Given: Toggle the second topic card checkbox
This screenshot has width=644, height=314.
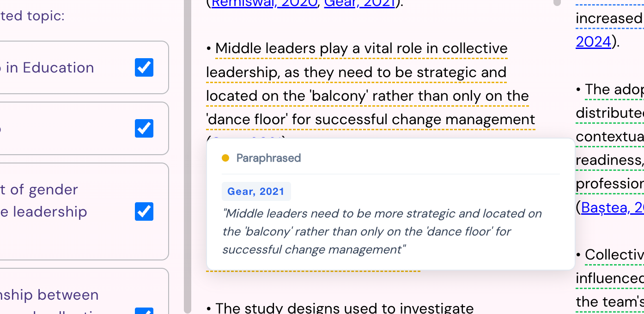Looking at the screenshot, I should (x=144, y=128).
